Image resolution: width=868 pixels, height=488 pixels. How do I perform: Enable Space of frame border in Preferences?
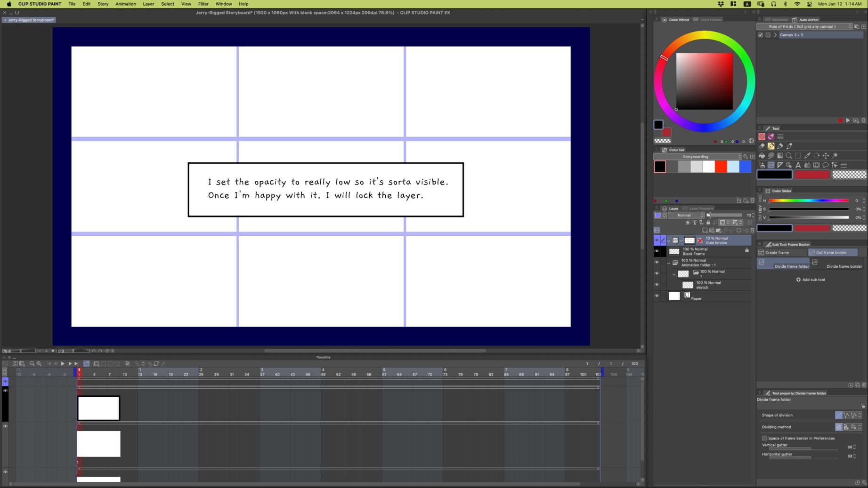pos(764,438)
